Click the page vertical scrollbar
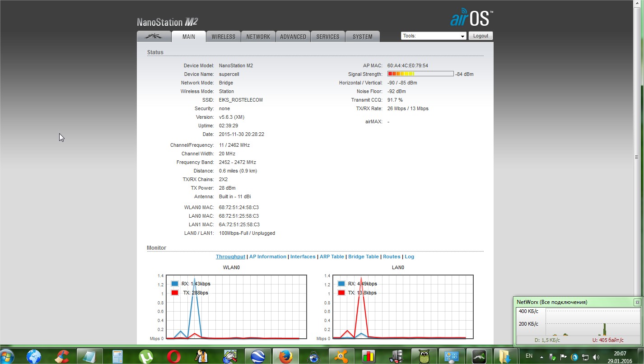The image size is (644, 364). tap(637, 157)
